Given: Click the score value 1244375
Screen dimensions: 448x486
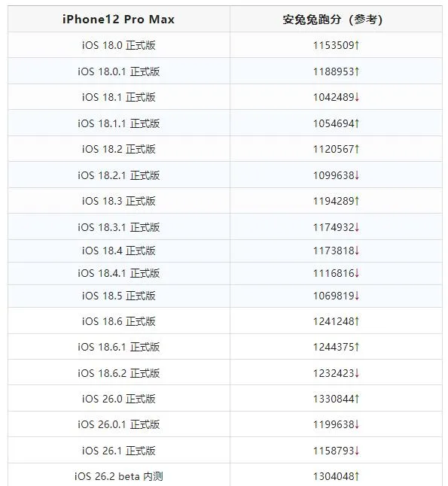Looking at the screenshot, I should tap(334, 347).
